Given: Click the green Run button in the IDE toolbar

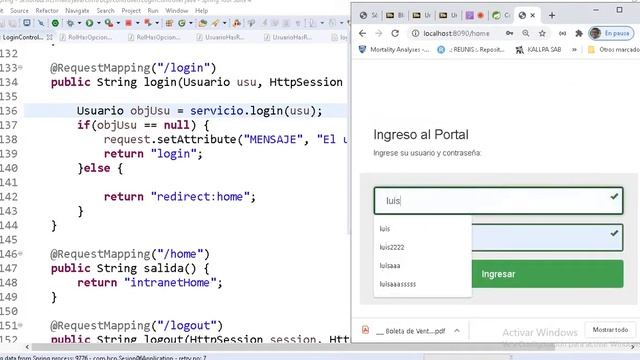Looking at the screenshot, I should click(89, 23).
